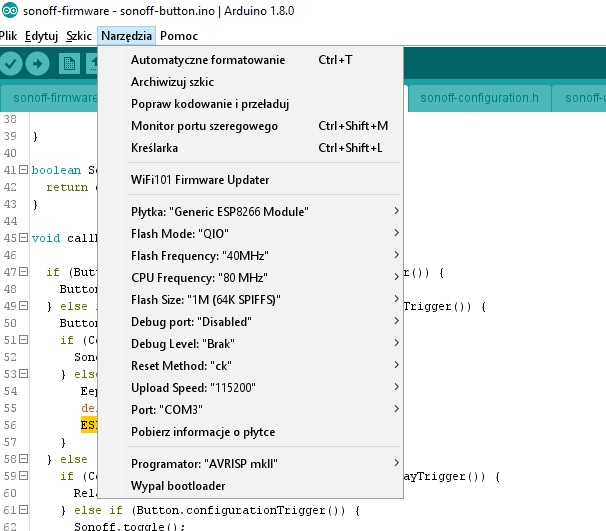606x531 pixels.
Task: Collapse code fold at line 45
Action: pyautogui.click(x=24, y=238)
